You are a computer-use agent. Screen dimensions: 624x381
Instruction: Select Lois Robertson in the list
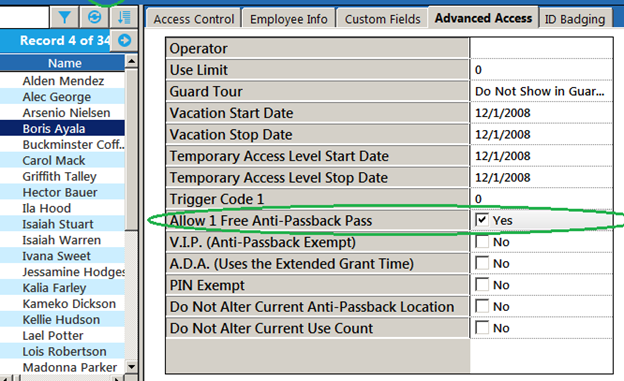62,352
